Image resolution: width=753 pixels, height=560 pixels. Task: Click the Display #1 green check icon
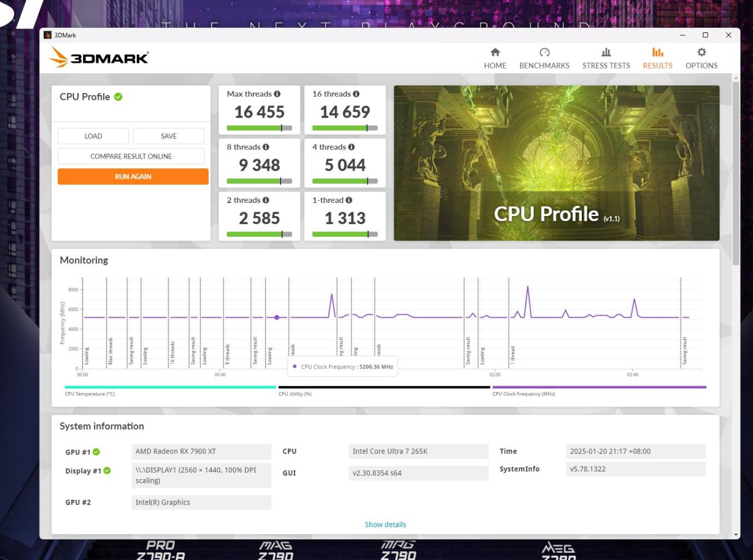107,470
